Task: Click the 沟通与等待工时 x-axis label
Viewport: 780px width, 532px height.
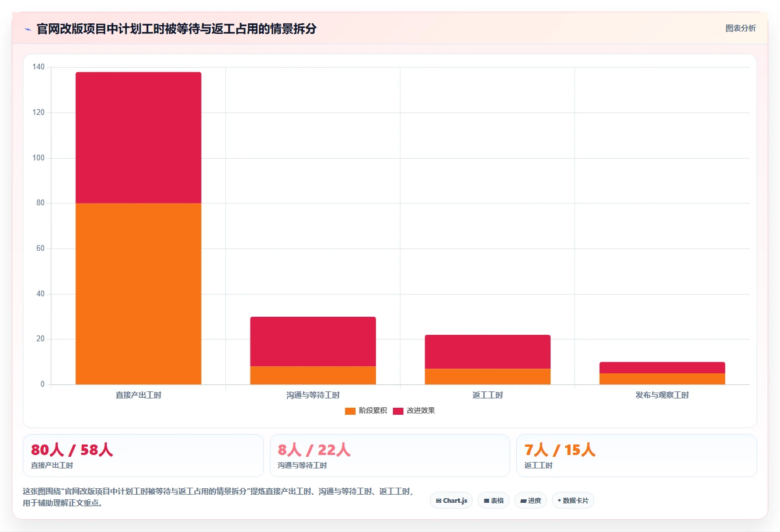Action: [313, 395]
